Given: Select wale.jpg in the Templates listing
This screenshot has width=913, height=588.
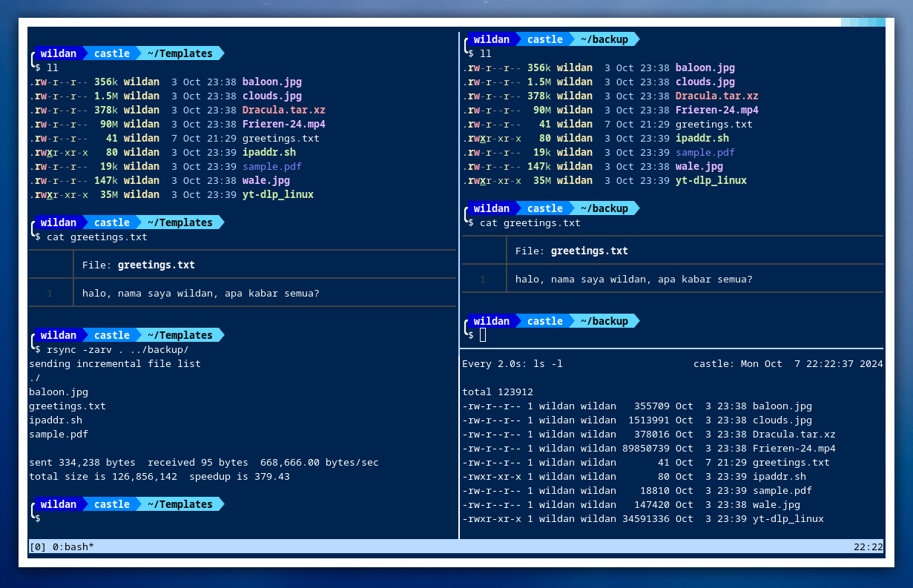Looking at the screenshot, I should pos(266,180).
